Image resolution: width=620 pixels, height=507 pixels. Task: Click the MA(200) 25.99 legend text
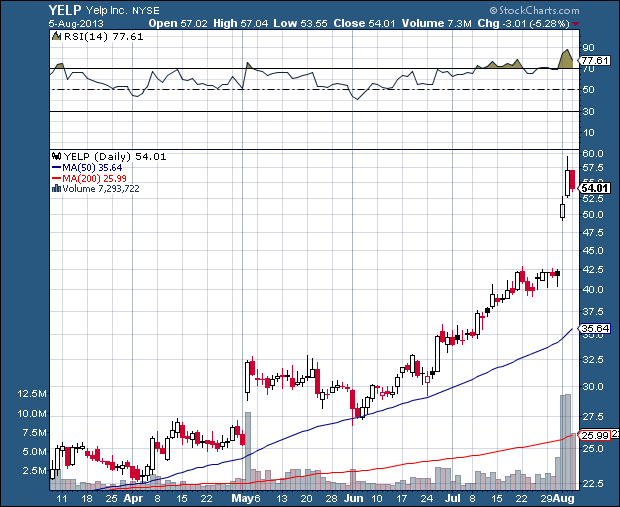95,178
